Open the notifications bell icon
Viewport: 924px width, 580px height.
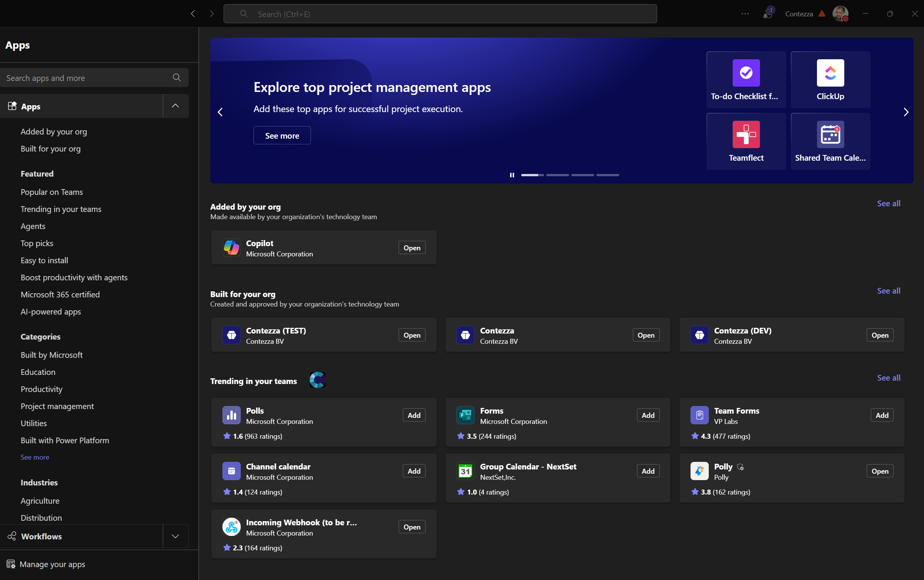click(767, 14)
